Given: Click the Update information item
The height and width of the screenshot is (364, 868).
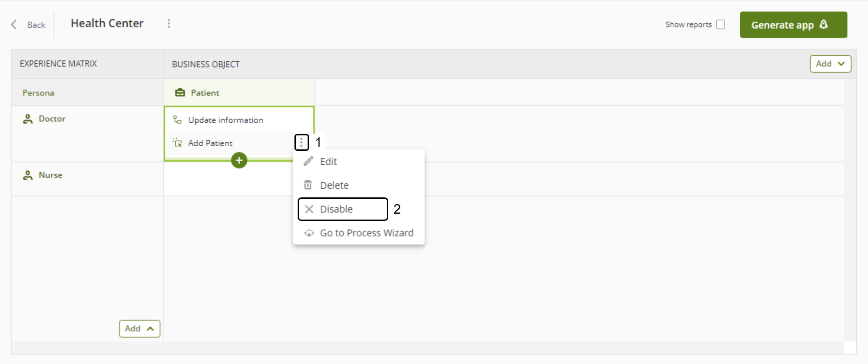Looking at the screenshot, I should click(226, 120).
